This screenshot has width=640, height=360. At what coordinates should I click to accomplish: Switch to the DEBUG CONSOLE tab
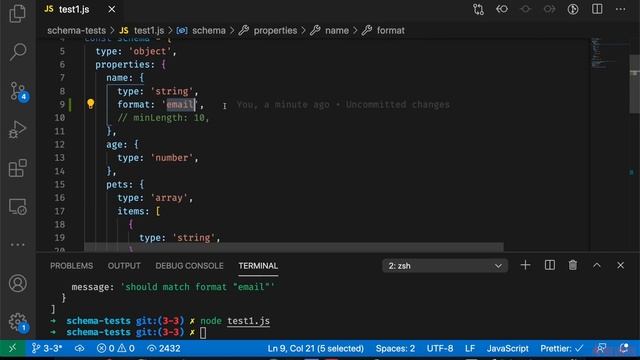[x=189, y=266]
